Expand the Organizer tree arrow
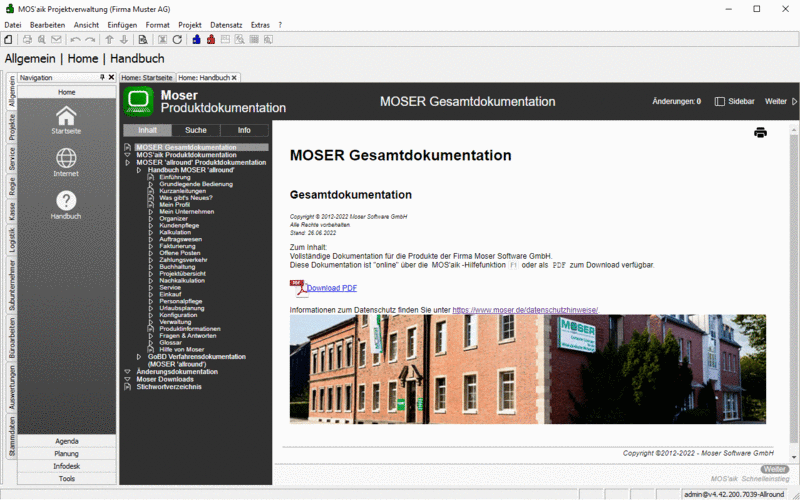Screen dimensions: 800x500 tap(151, 218)
